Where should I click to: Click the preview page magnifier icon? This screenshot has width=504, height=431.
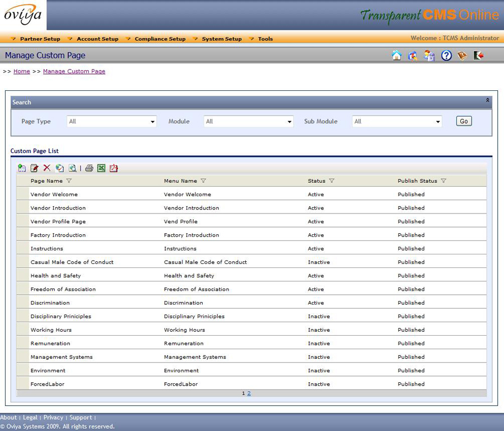(x=73, y=168)
